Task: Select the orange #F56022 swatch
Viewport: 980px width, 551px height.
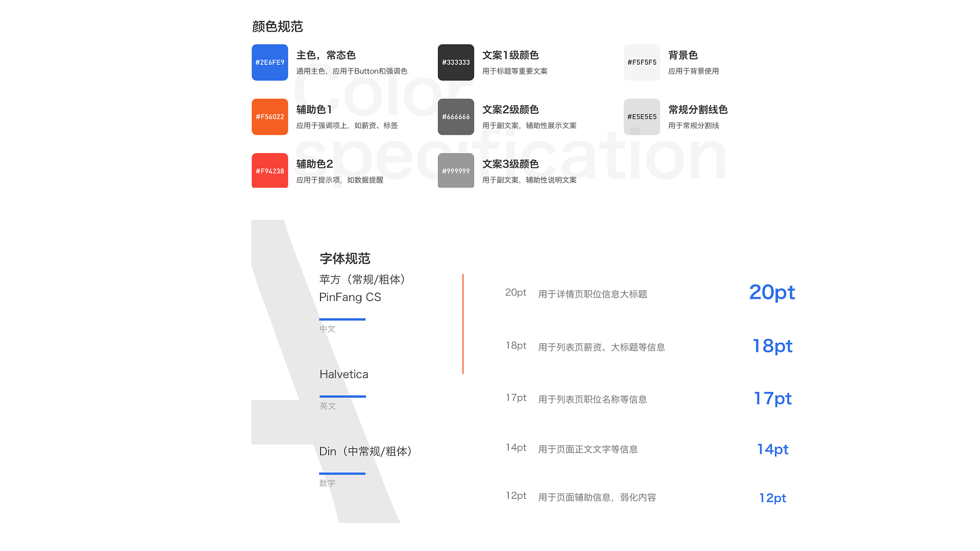Action: [x=269, y=117]
